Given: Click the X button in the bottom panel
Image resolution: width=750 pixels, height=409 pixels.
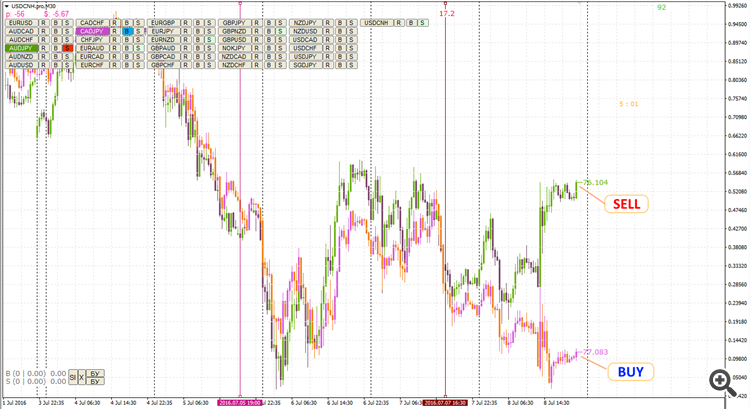Looking at the screenshot, I should coord(81,377).
